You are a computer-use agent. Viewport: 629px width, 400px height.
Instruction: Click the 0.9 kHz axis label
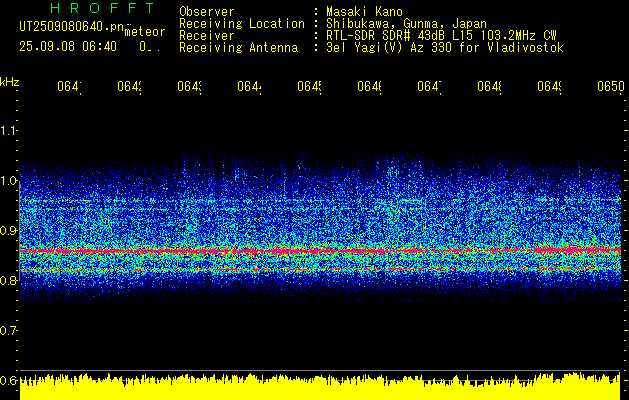pos(9,230)
